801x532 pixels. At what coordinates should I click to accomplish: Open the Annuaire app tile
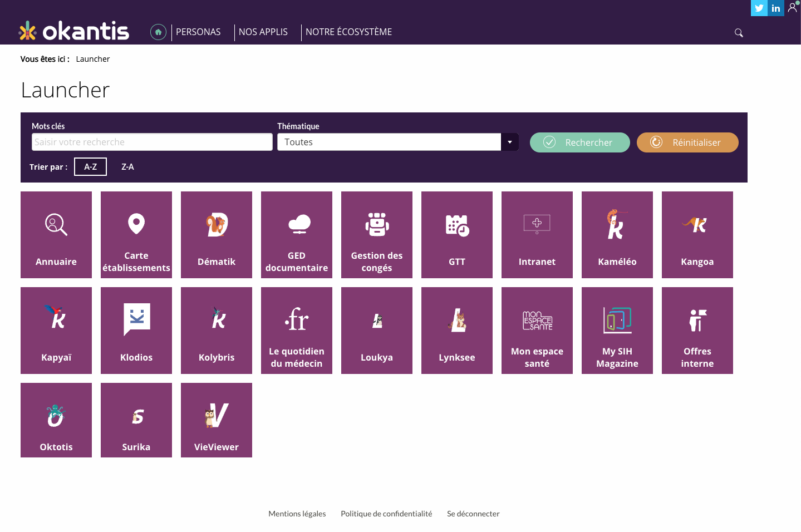(x=56, y=235)
